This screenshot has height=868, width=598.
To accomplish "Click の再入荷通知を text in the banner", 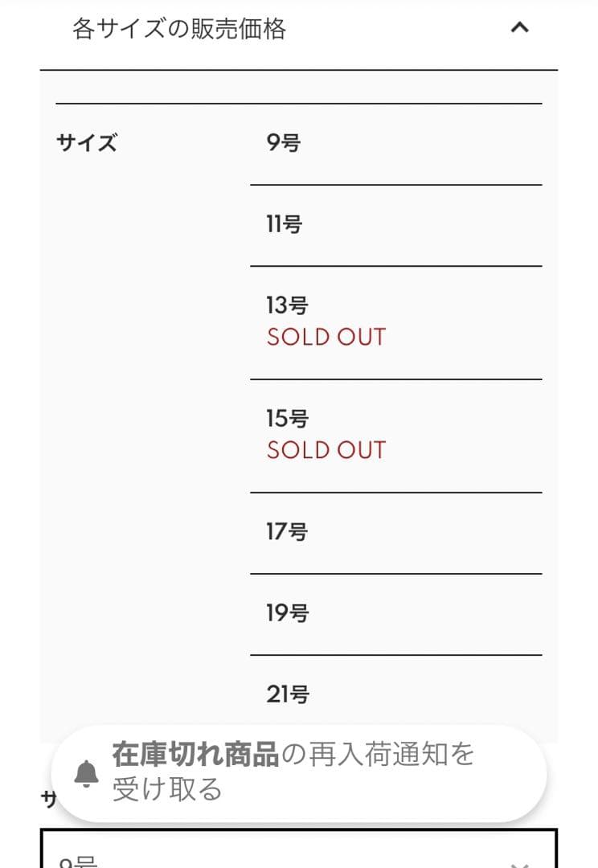I will [378, 755].
